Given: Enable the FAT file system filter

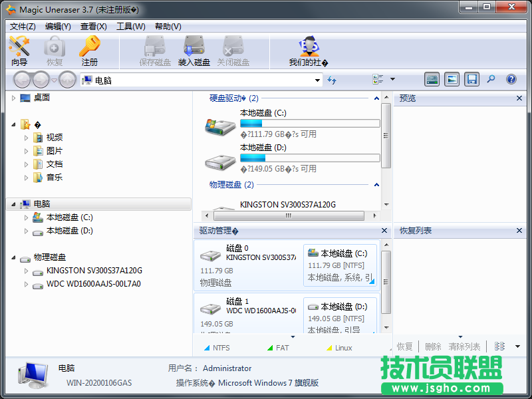Looking at the screenshot, I should (279, 347).
